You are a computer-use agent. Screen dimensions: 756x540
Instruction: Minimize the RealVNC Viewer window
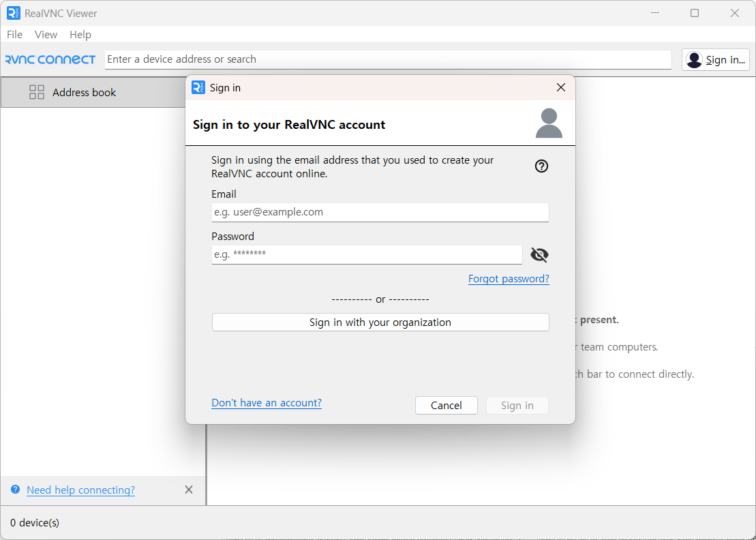(x=654, y=13)
